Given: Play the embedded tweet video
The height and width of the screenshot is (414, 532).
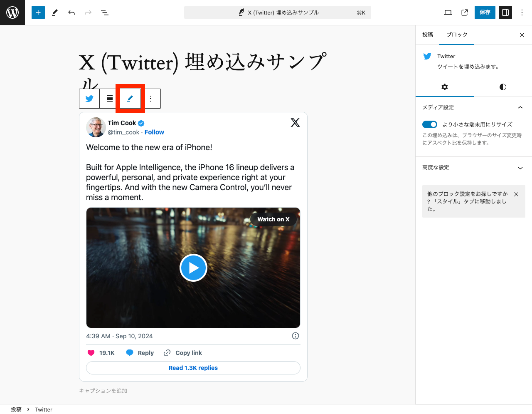Looking at the screenshot, I should 193,268.
